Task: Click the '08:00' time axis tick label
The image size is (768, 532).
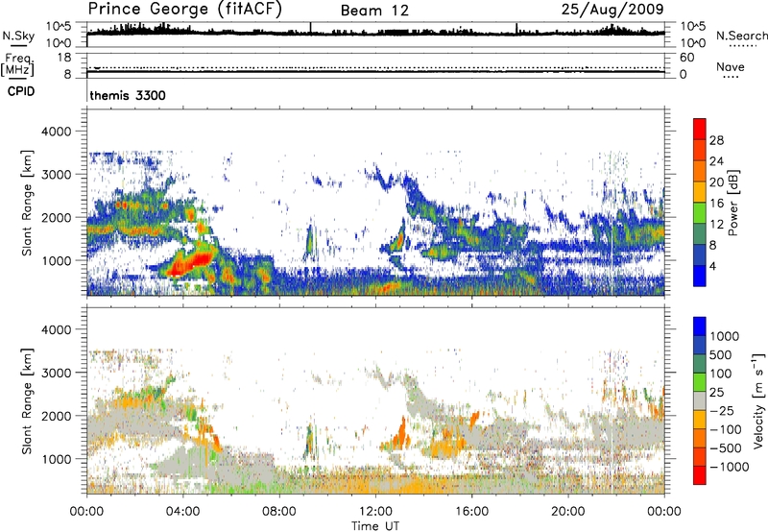Action: pyautogui.click(x=279, y=512)
